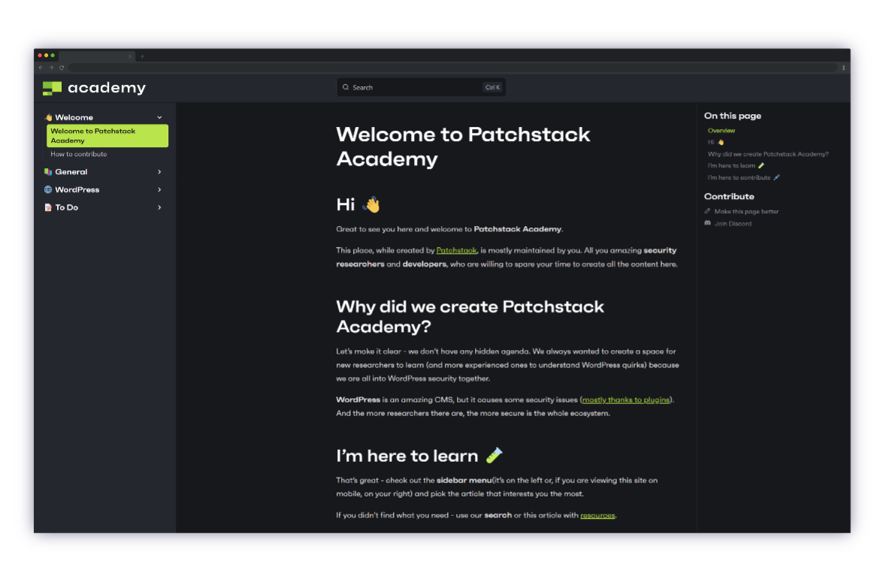This screenshot has width=883, height=588.
Task: Click the pencil icon beside Make this page better
Action: 707,211
